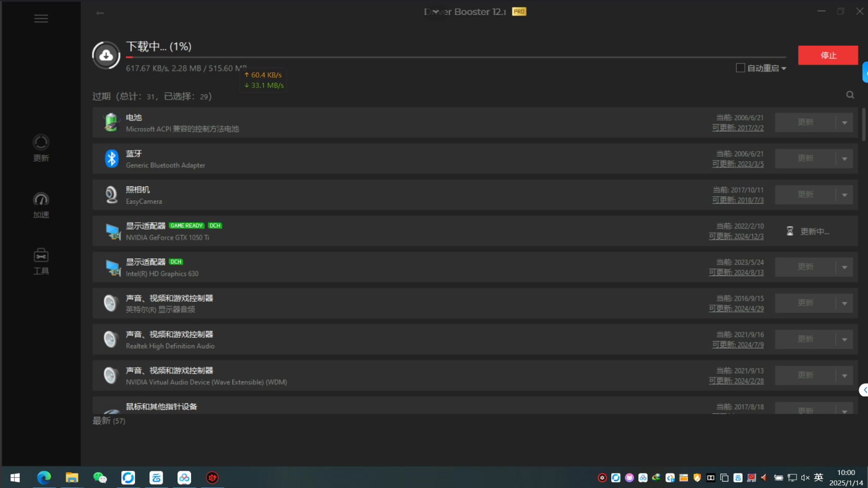
Task: Open File Explorer from taskbar
Action: 72,477
